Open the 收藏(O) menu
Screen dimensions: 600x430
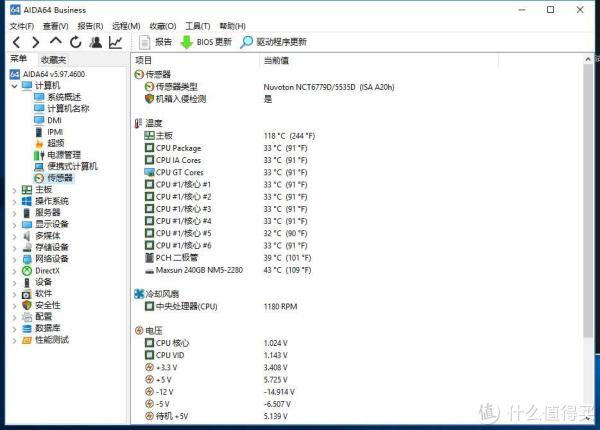pyautogui.click(x=163, y=26)
